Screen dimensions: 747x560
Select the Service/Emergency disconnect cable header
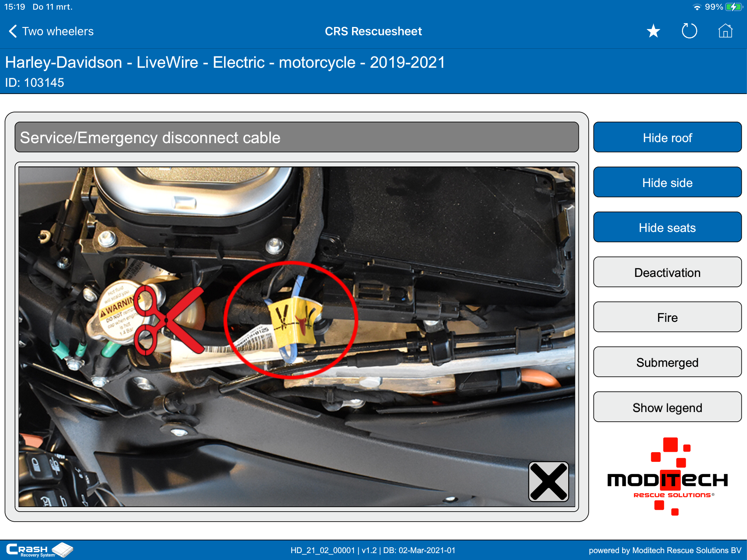297,137
